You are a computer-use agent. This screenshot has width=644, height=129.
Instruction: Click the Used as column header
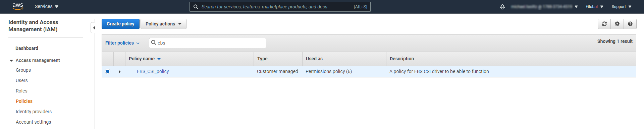(314, 59)
